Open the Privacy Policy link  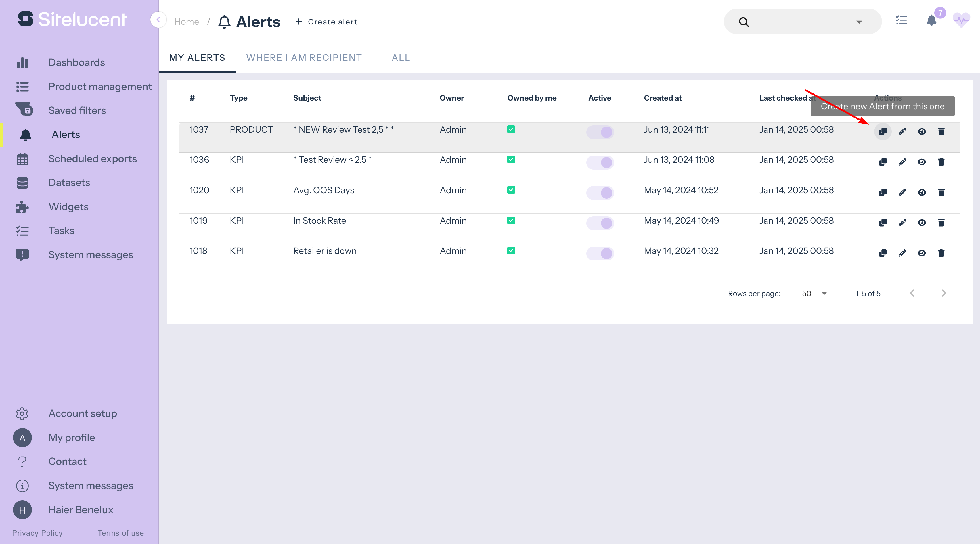37,533
